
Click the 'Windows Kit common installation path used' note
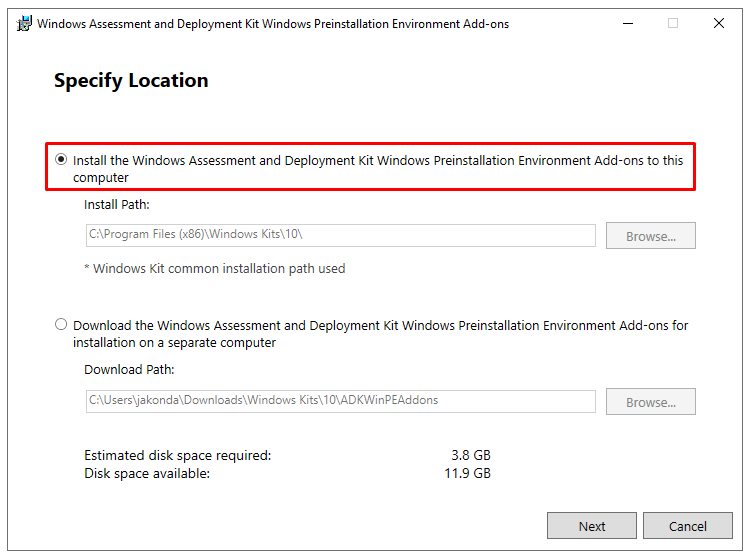(215, 268)
